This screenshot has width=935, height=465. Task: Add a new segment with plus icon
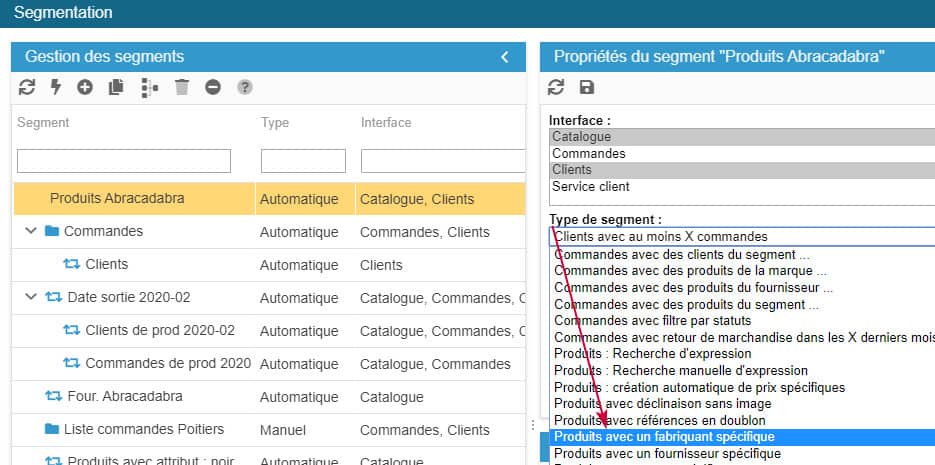(x=85, y=87)
